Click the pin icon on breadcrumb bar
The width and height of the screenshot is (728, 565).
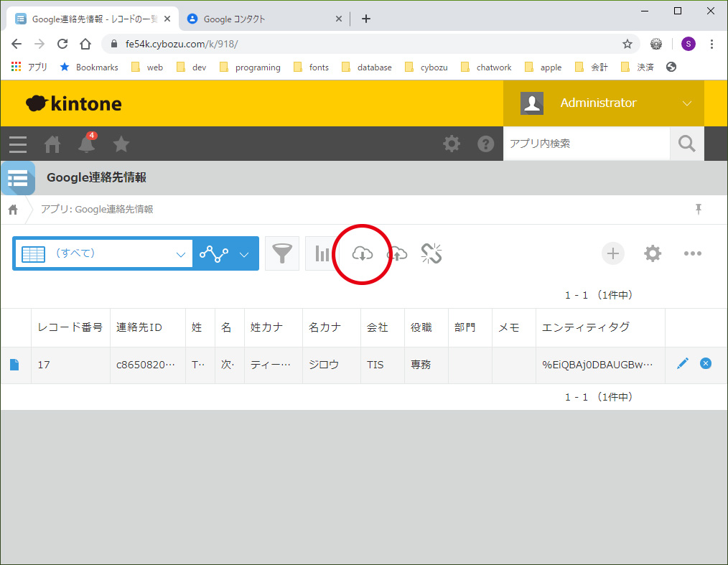click(x=699, y=210)
